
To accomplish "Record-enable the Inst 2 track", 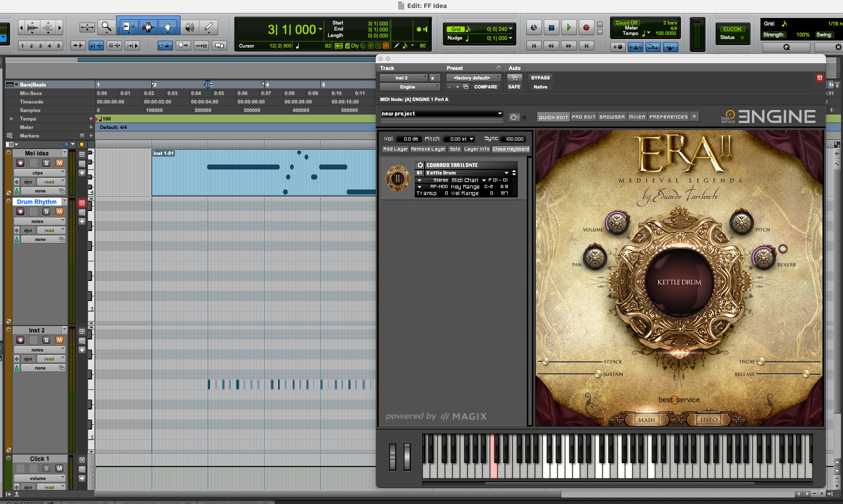I will click(21, 340).
